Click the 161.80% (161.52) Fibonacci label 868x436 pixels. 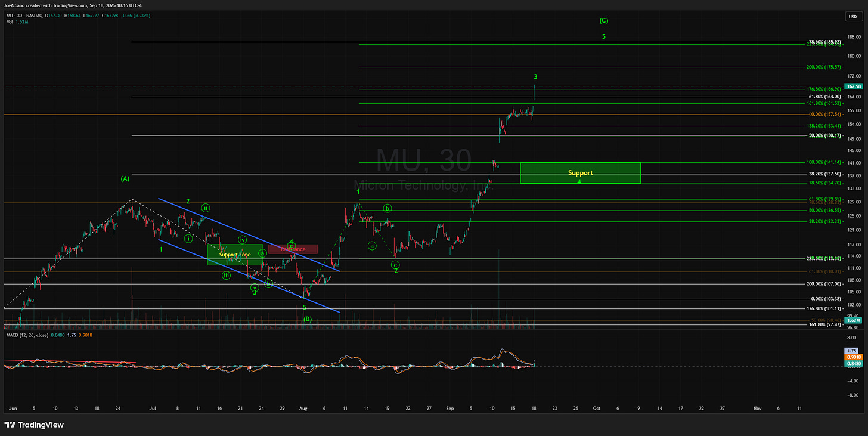(823, 104)
